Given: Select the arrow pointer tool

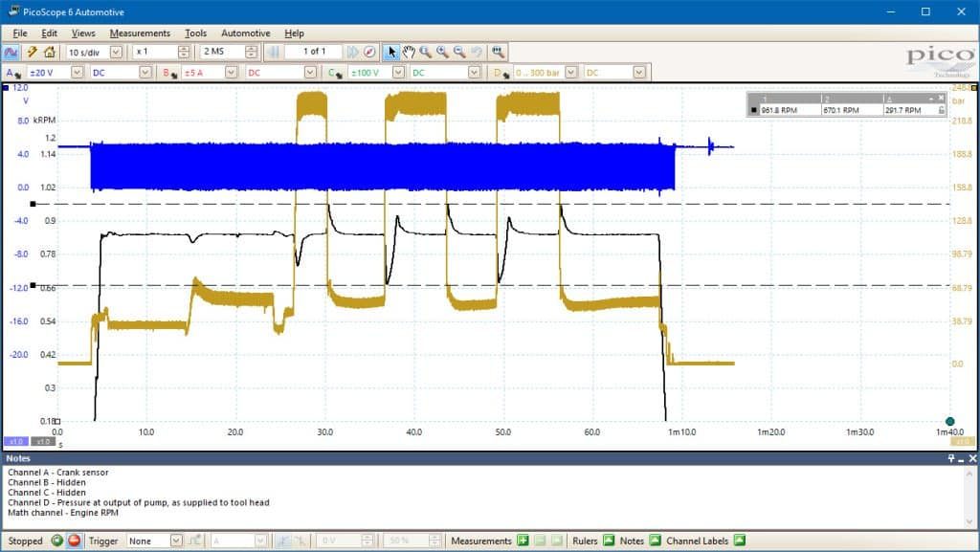Looking at the screenshot, I should click(x=391, y=52).
